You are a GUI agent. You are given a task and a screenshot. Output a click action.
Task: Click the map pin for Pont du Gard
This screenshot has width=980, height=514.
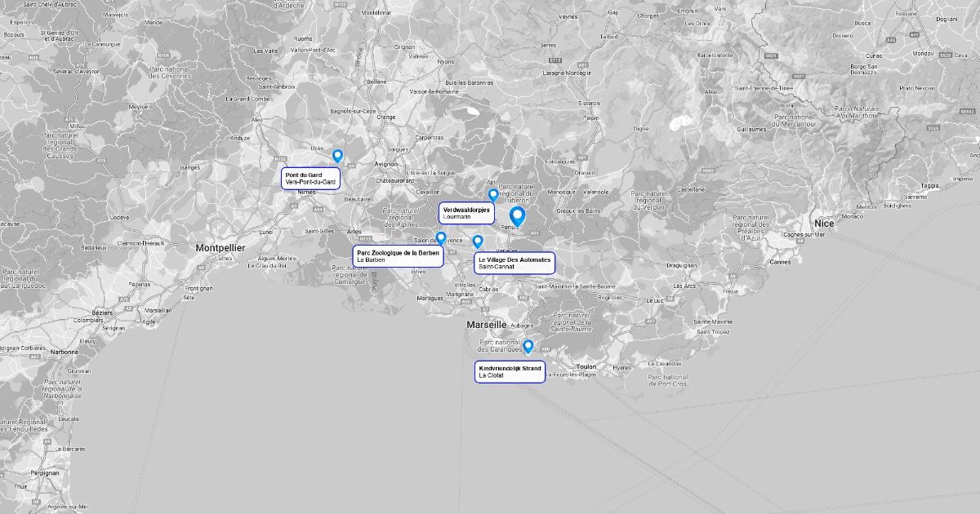[337, 156]
